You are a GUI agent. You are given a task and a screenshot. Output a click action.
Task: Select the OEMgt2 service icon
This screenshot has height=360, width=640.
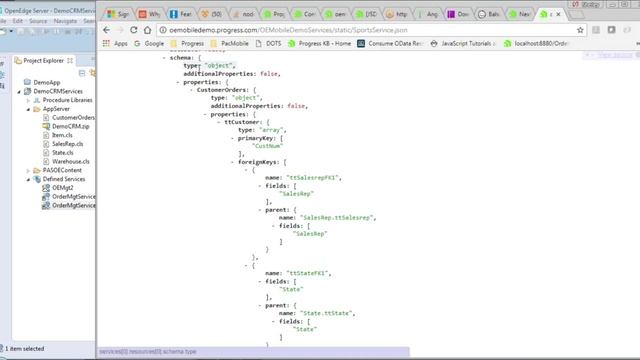(x=46, y=188)
